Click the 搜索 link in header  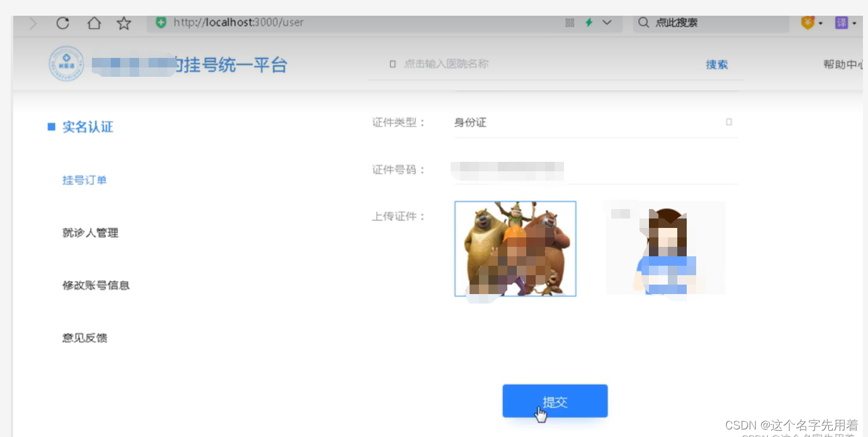[716, 64]
